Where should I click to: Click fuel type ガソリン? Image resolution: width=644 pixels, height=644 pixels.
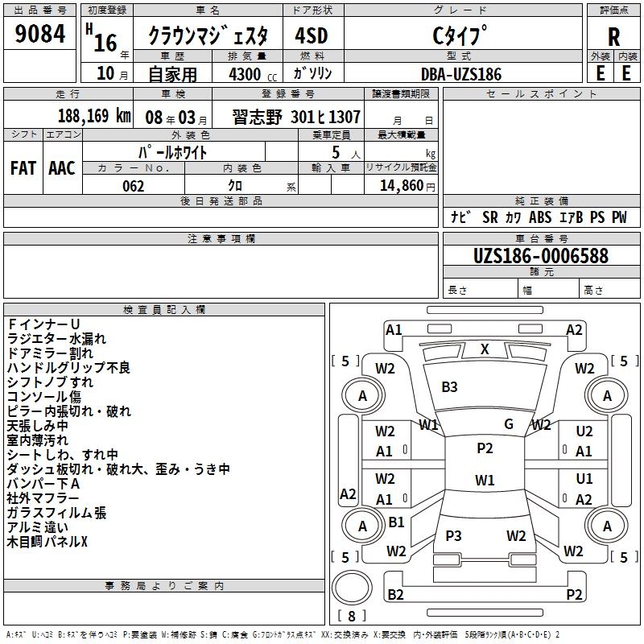tap(312, 73)
